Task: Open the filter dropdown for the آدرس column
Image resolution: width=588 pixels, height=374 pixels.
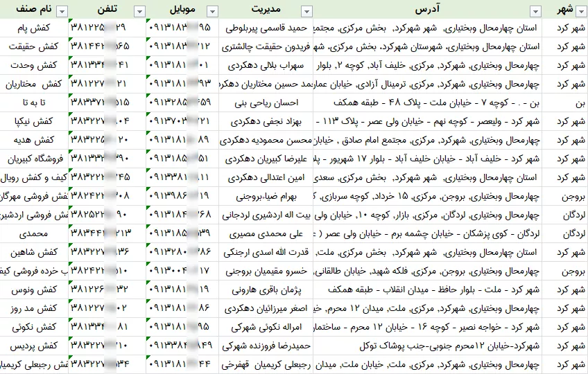Action: 535,12
